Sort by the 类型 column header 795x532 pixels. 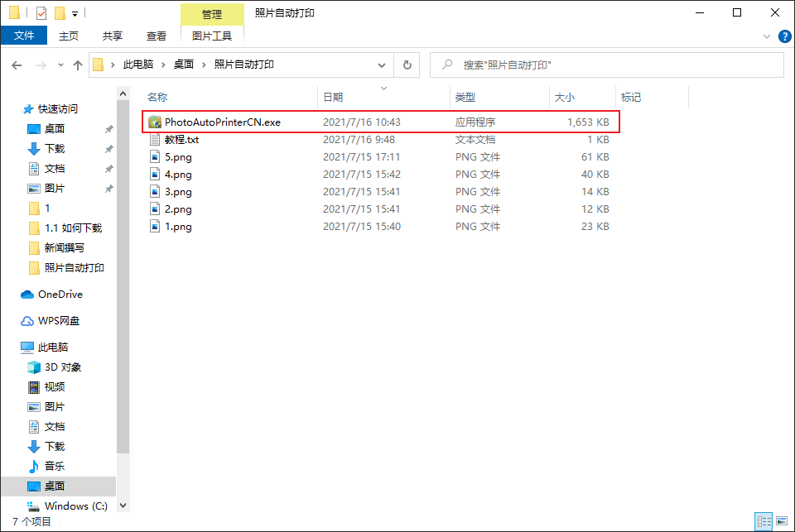[465, 98]
